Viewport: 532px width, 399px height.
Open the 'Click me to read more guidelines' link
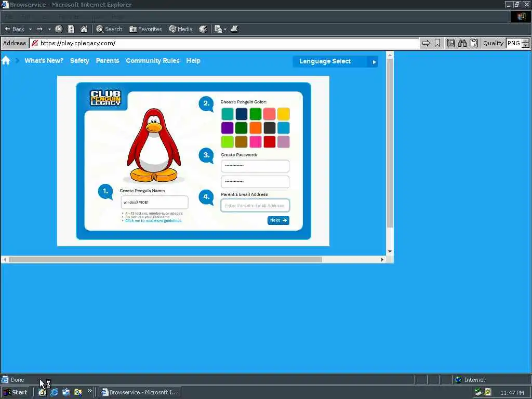tap(153, 221)
